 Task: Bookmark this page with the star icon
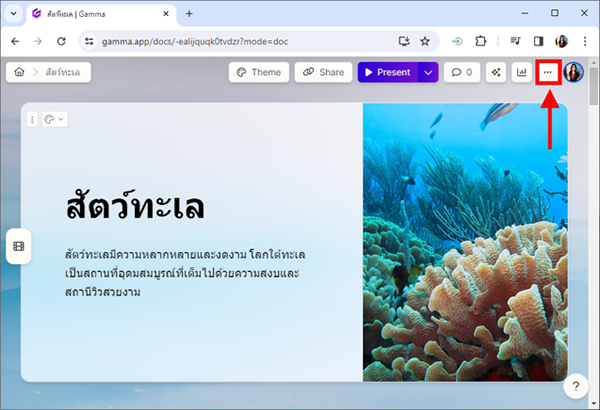click(425, 41)
